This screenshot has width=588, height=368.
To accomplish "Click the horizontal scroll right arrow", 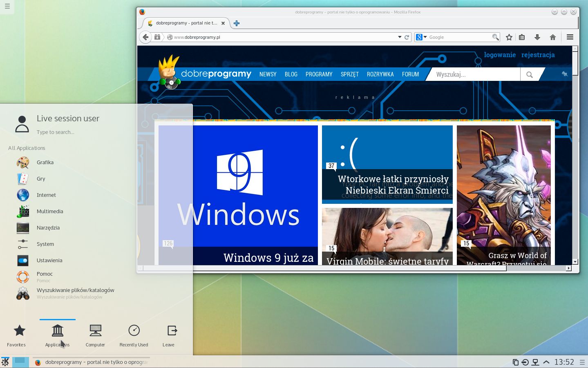I will (x=568, y=268).
